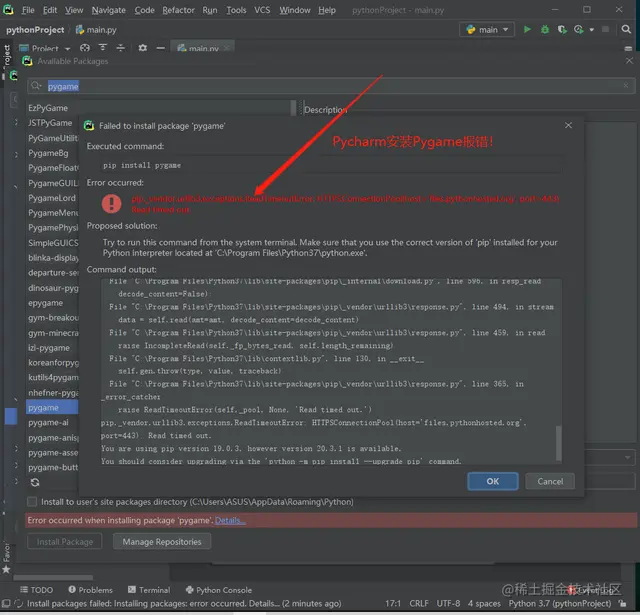Click the Install Package button

[x=64, y=542]
